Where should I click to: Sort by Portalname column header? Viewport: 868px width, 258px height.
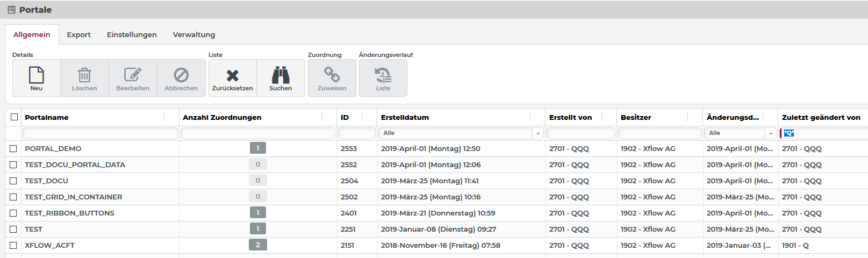click(x=47, y=118)
